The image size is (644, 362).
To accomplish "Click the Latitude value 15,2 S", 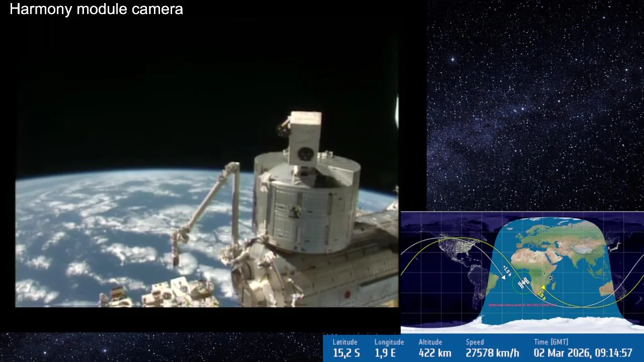I will [346, 353].
